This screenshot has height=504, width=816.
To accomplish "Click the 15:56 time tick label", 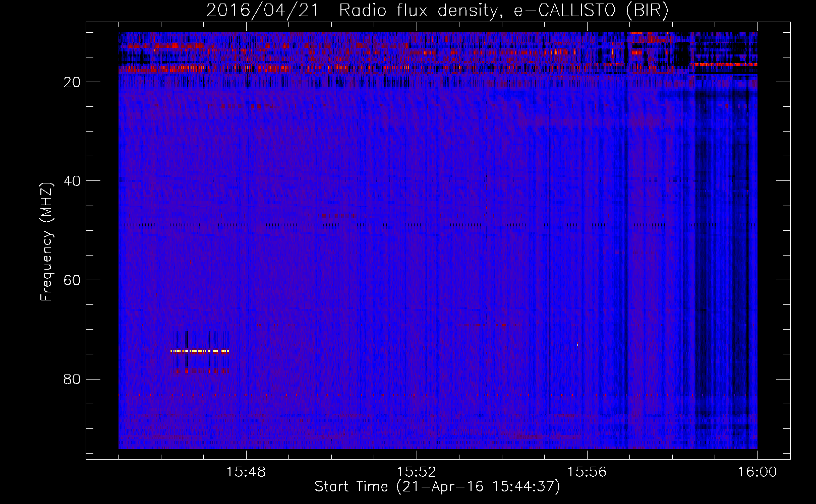I will (587, 472).
